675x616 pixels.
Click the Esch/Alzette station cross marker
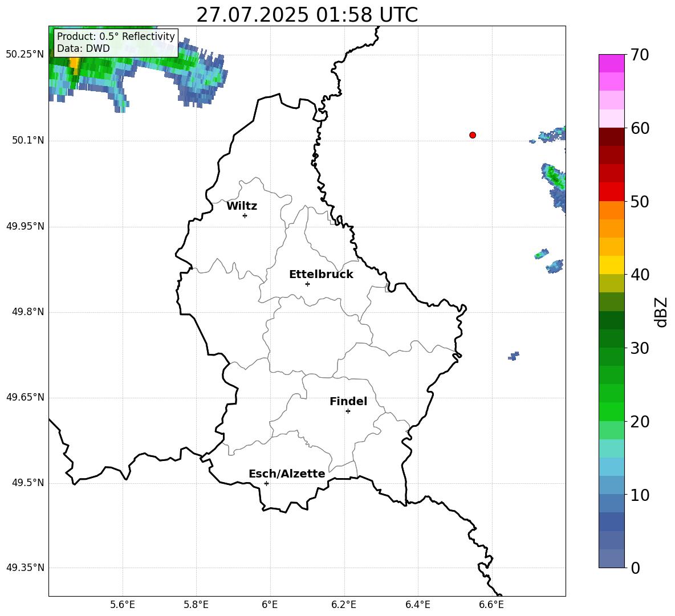point(266,483)
